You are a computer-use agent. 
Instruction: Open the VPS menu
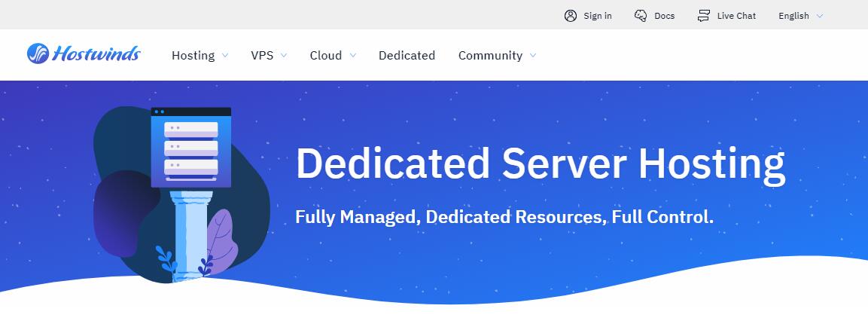262,56
